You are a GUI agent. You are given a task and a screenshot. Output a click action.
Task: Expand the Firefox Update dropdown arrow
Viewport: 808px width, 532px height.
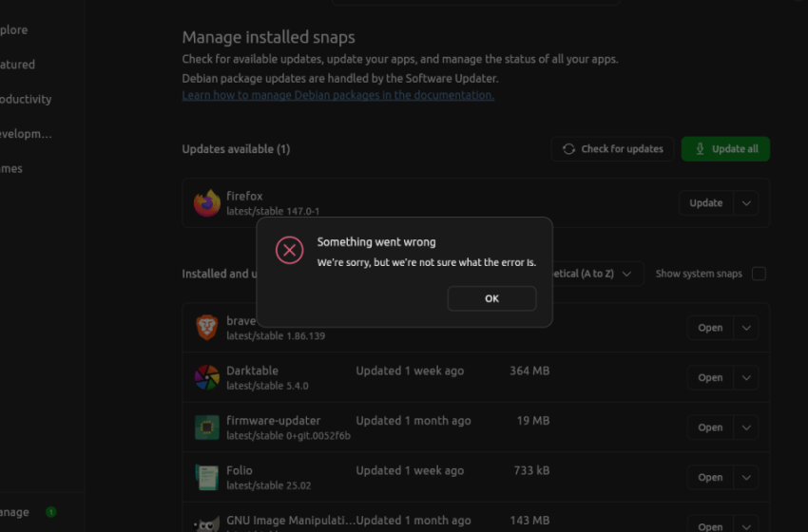click(746, 203)
